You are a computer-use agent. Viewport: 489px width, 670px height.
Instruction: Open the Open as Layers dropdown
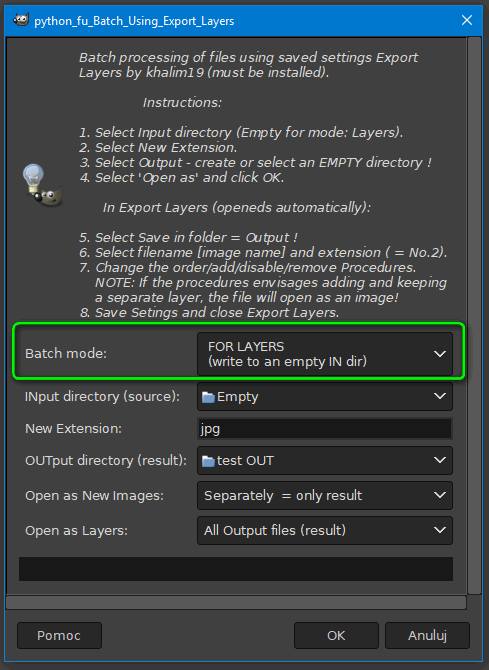325,531
